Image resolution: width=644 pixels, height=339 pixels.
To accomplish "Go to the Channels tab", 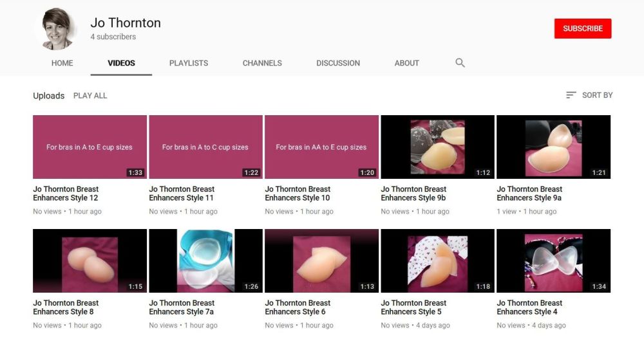I will 262,63.
